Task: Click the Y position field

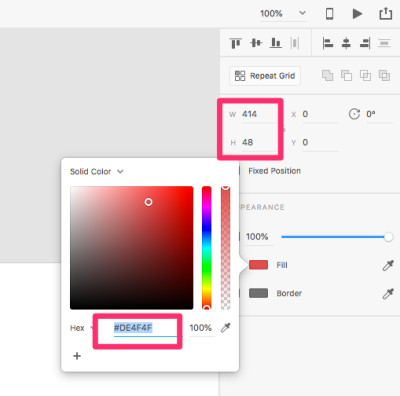Action: coord(320,143)
